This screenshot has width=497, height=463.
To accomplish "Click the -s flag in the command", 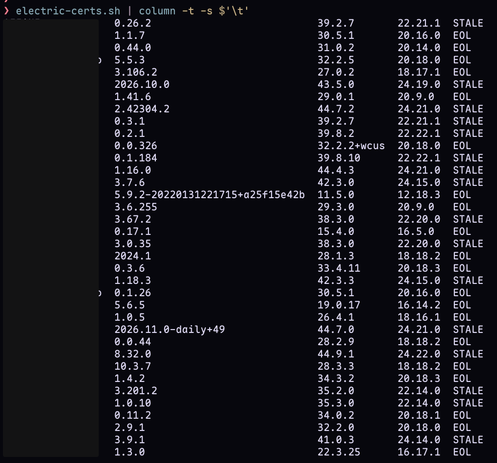I will (206, 11).
